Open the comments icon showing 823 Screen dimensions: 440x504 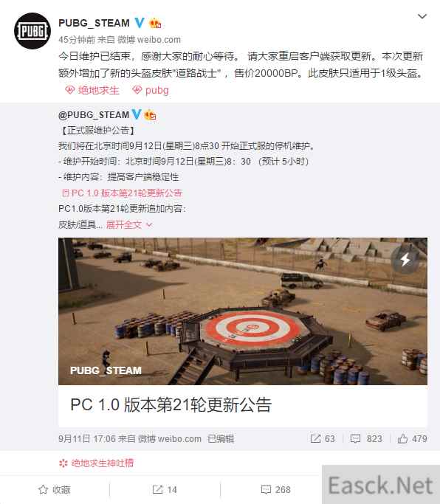(366, 439)
